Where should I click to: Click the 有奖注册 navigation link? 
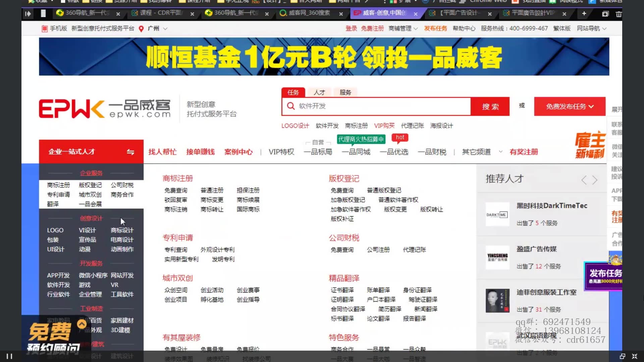[524, 152]
